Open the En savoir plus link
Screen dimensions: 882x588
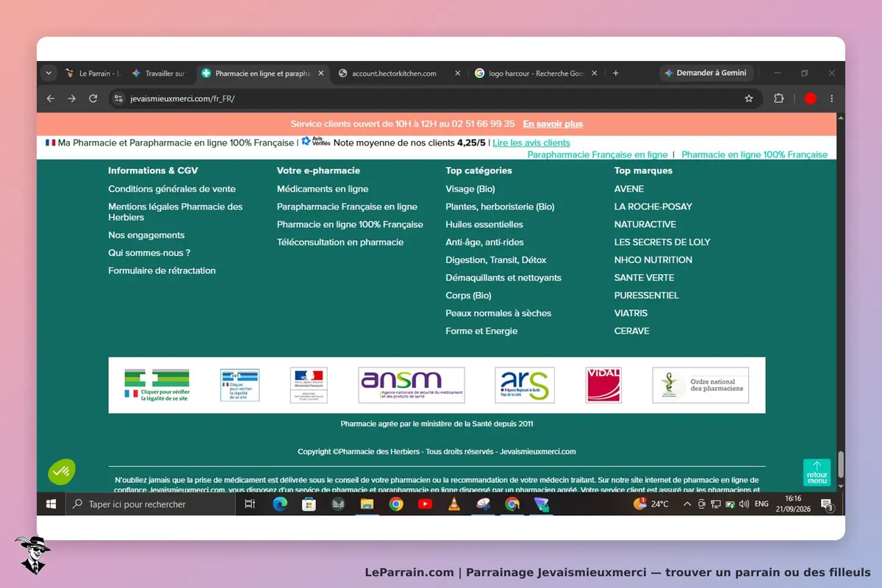click(x=553, y=124)
